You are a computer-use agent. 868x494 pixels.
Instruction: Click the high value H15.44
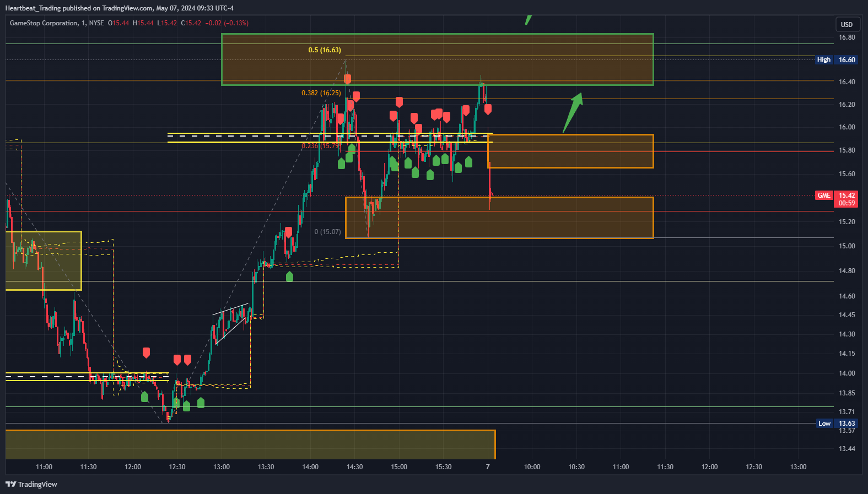coord(143,23)
